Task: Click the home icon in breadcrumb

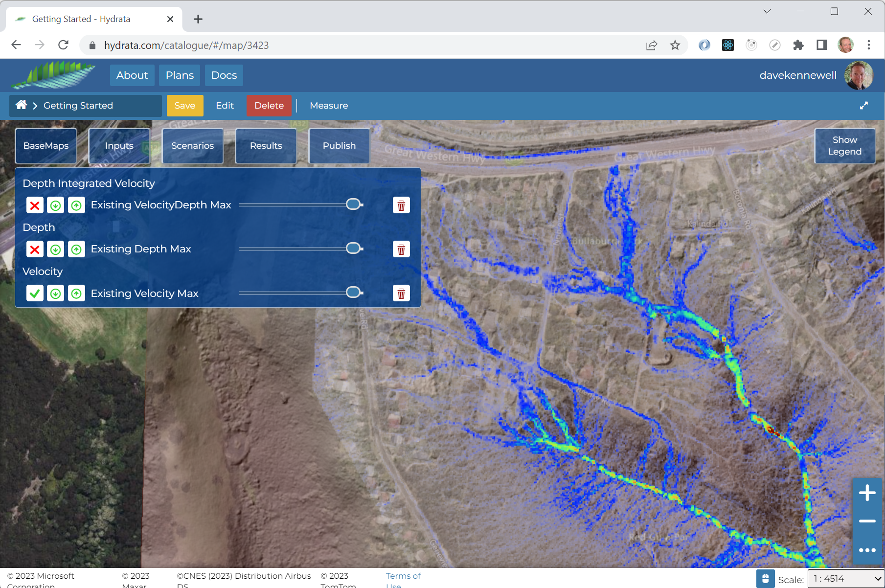Action: point(21,105)
